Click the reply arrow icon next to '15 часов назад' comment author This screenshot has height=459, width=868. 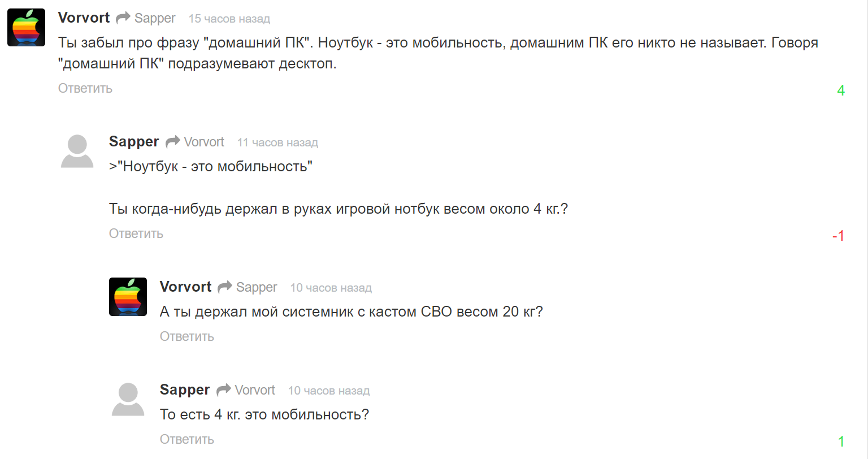pyautogui.click(x=123, y=19)
